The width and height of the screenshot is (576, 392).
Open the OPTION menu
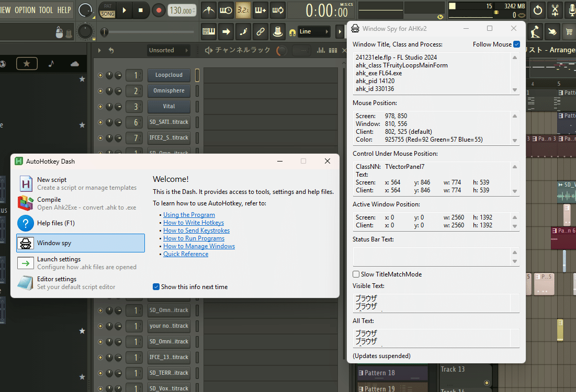(x=25, y=10)
